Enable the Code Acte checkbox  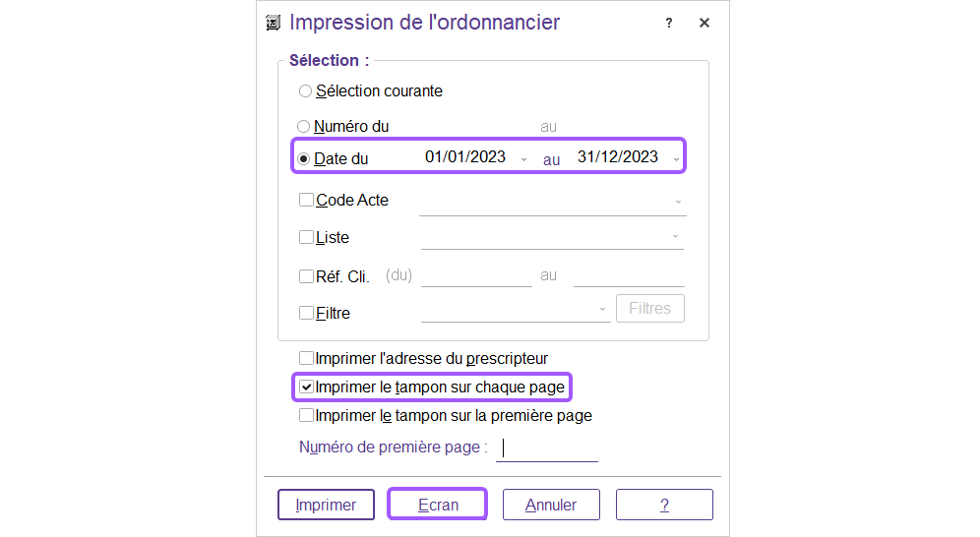306,201
